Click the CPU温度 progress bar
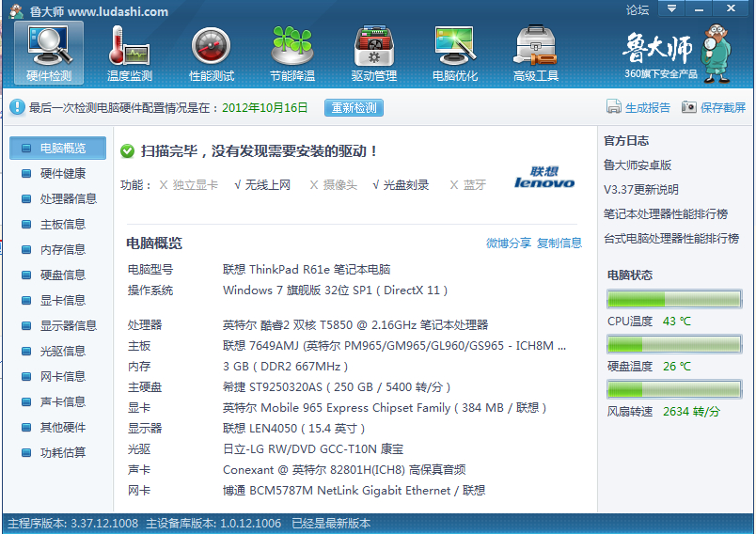Screen dimensions: 756x534 pyautogui.click(x=674, y=299)
